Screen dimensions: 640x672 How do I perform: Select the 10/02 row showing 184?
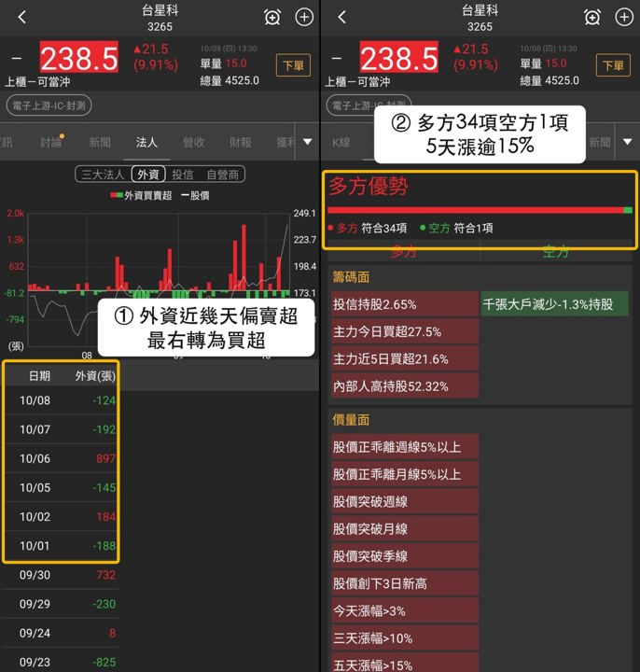(x=61, y=517)
